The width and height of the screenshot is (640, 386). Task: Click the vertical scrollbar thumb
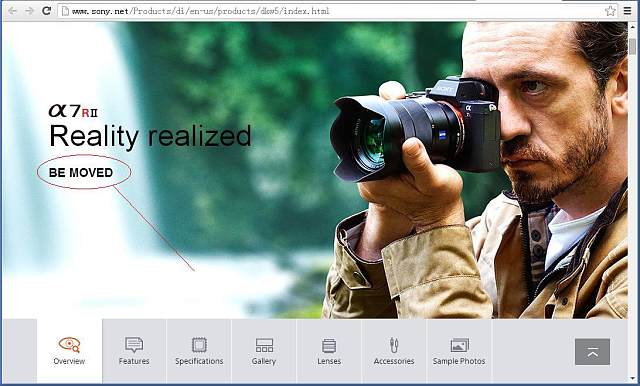[x=632, y=46]
